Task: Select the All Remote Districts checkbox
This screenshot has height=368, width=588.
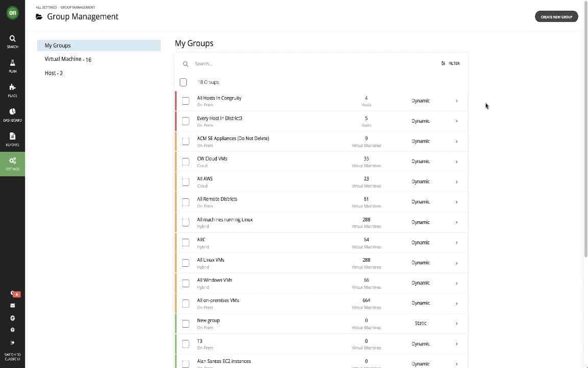Action: [186, 202]
